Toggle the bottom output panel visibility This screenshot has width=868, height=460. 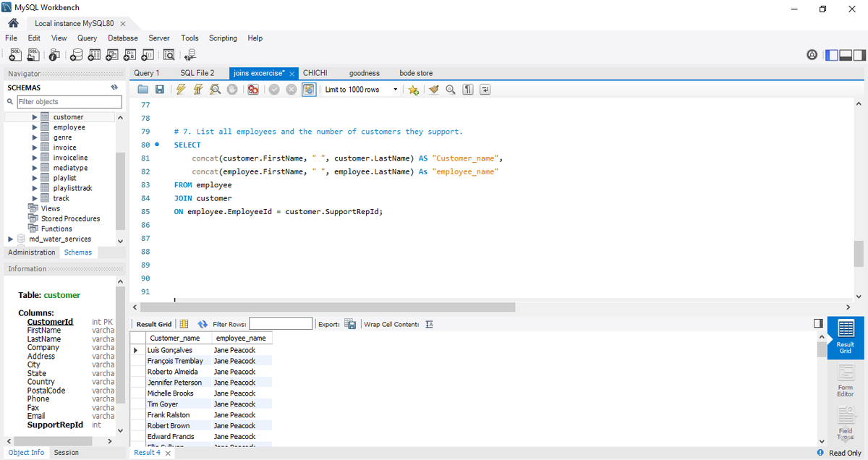[x=846, y=54]
